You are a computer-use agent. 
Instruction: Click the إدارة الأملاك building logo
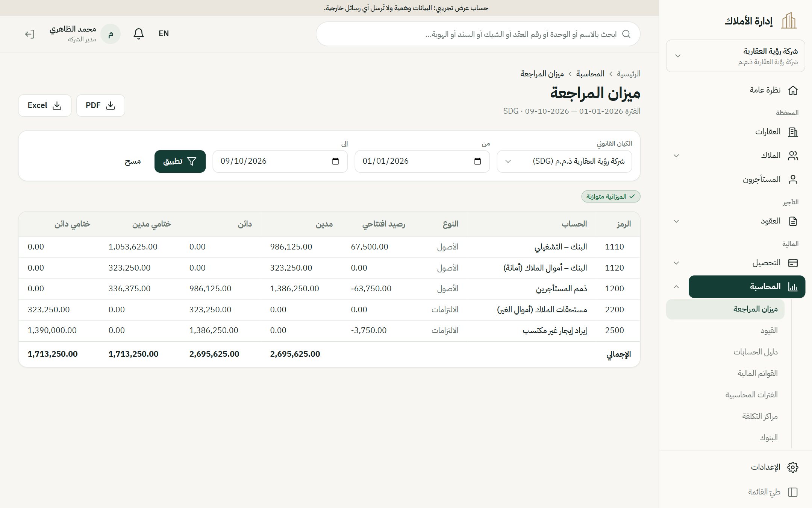(789, 21)
